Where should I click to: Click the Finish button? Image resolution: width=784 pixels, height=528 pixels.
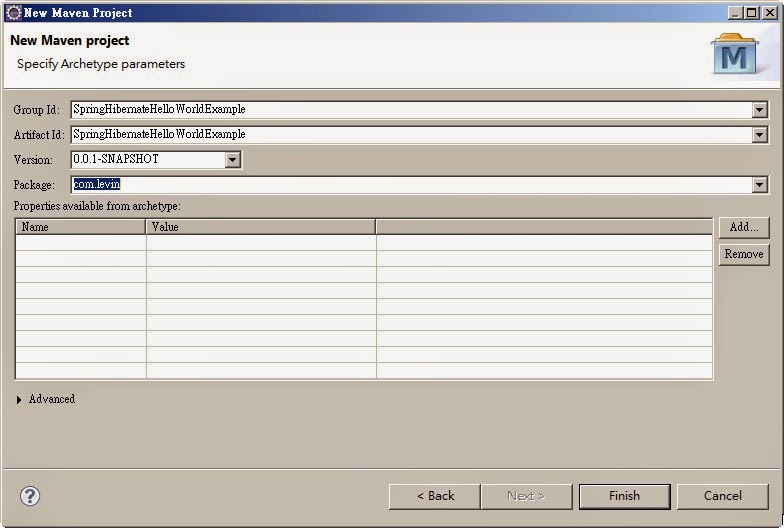pyautogui.click(x=624, y=496)
